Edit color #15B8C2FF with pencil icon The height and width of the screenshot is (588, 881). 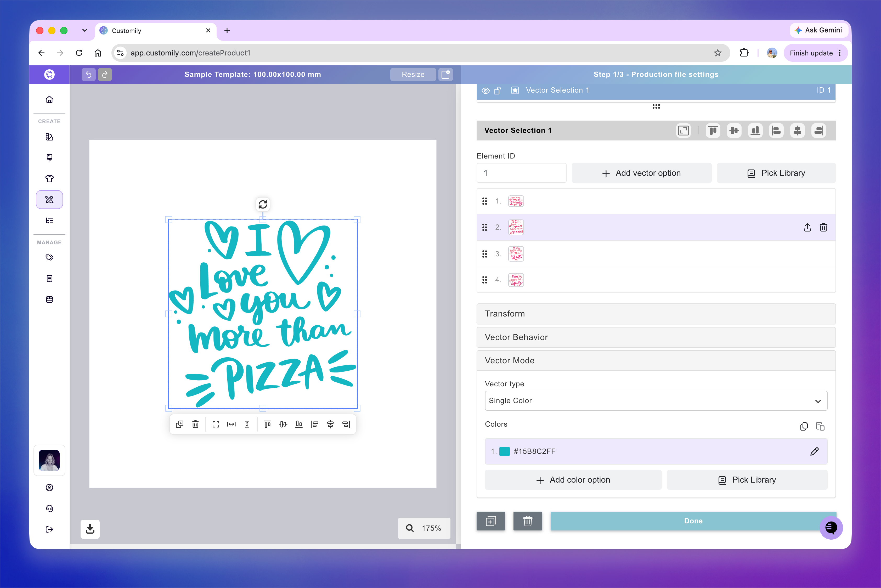pyautogui.click(x=814, y=451)
